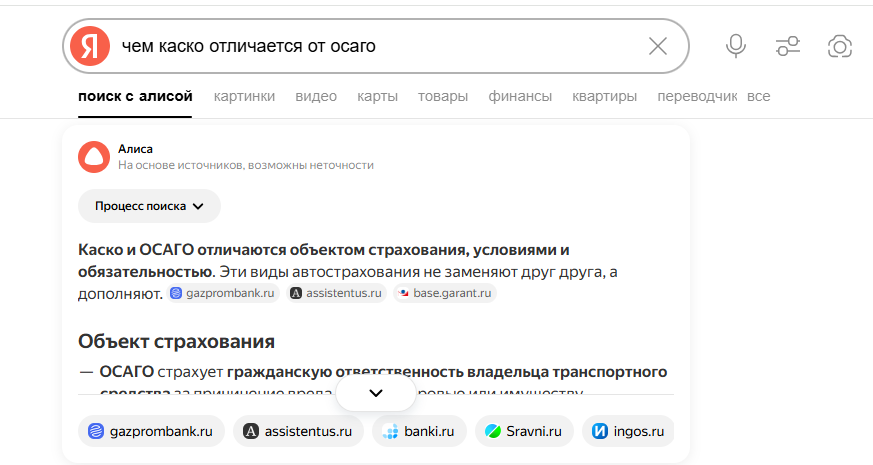Open the Yandex logo home link
This screenshot has height=465, width=873.
pyautogui.click(x=90, y=46)
